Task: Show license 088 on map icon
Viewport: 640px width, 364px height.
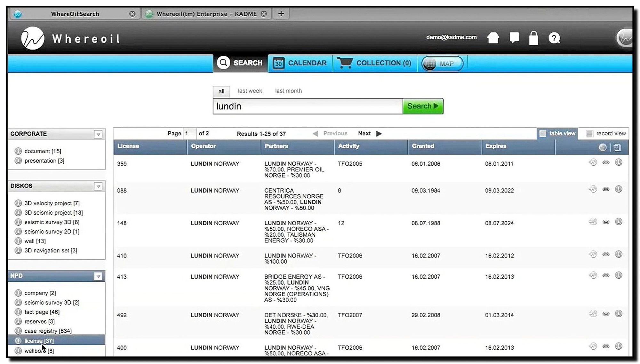Action: point(593,189)
